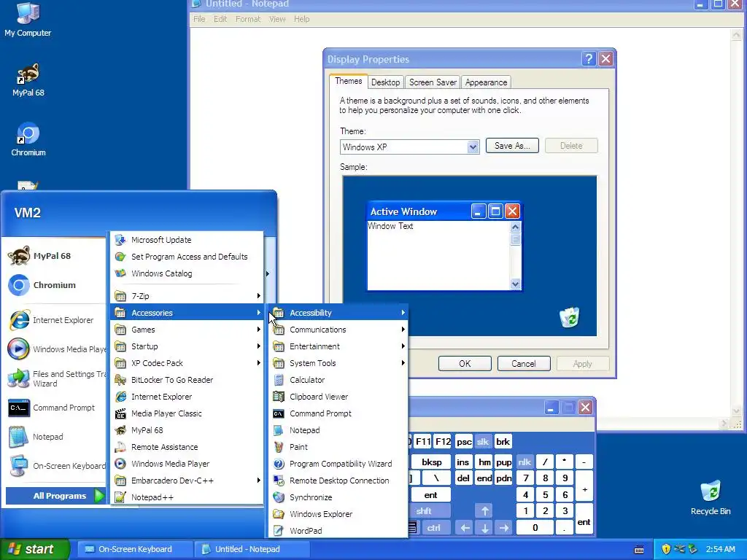Click Save As... theme button
Viewport: 747px width, 560px height.
512,146
